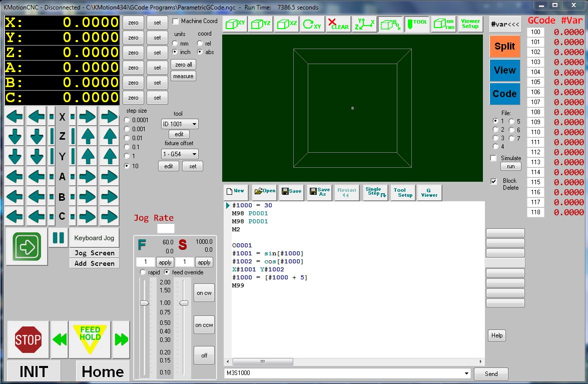
Task: Expand the fixture offset G54 dropdown
Action: pyautogui.click(x=180, y=154)
